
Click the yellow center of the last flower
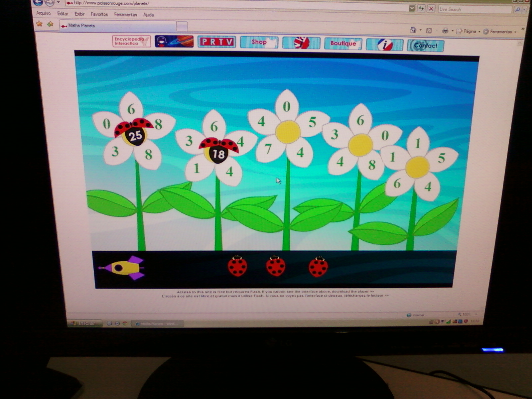(x=417, y=167)
